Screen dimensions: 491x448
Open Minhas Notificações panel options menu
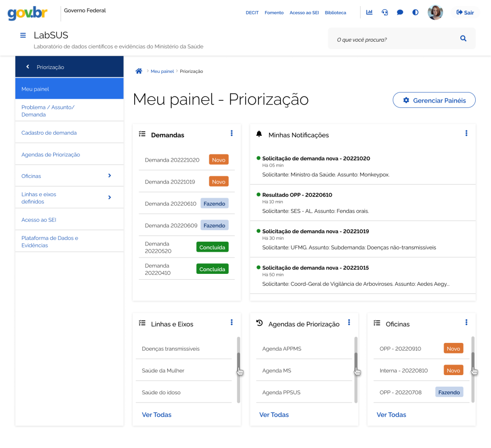[466, 133]
